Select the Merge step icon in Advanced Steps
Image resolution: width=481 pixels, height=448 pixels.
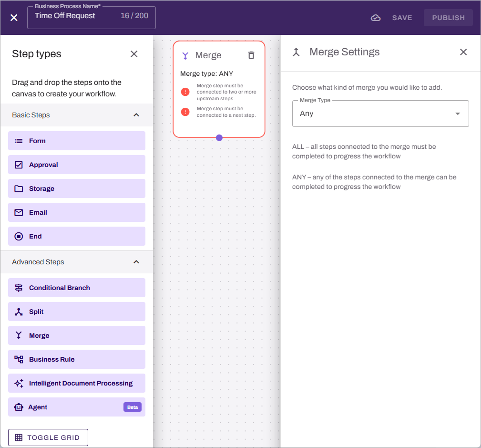(19, 335)
